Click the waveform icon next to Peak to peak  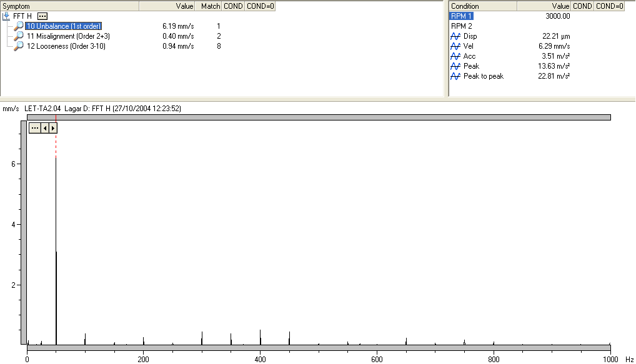455,76
